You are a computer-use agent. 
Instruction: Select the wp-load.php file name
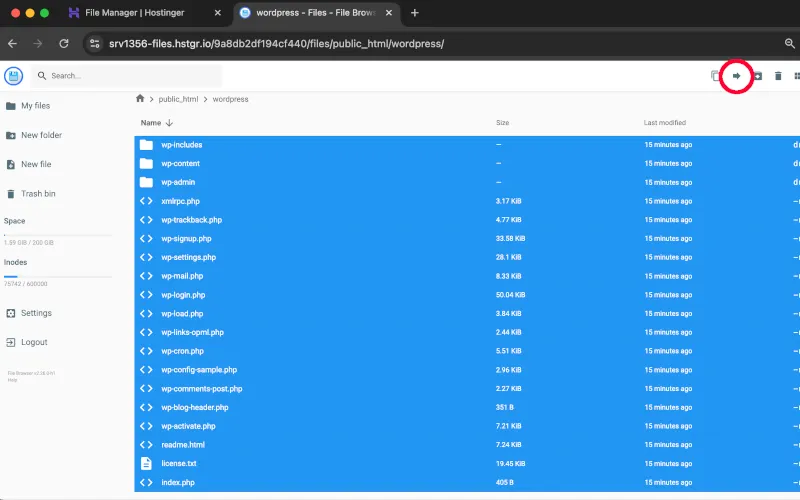point(182,314)
